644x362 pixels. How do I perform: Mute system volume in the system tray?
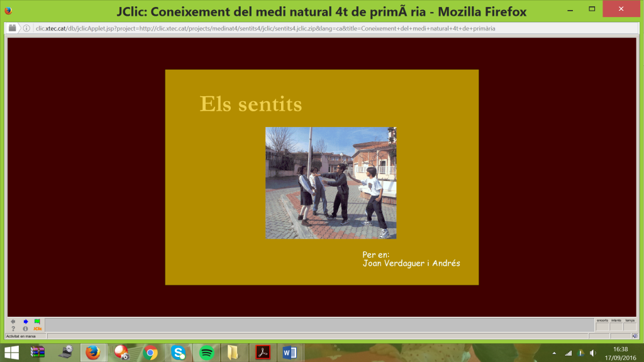[x=592, y=353]
